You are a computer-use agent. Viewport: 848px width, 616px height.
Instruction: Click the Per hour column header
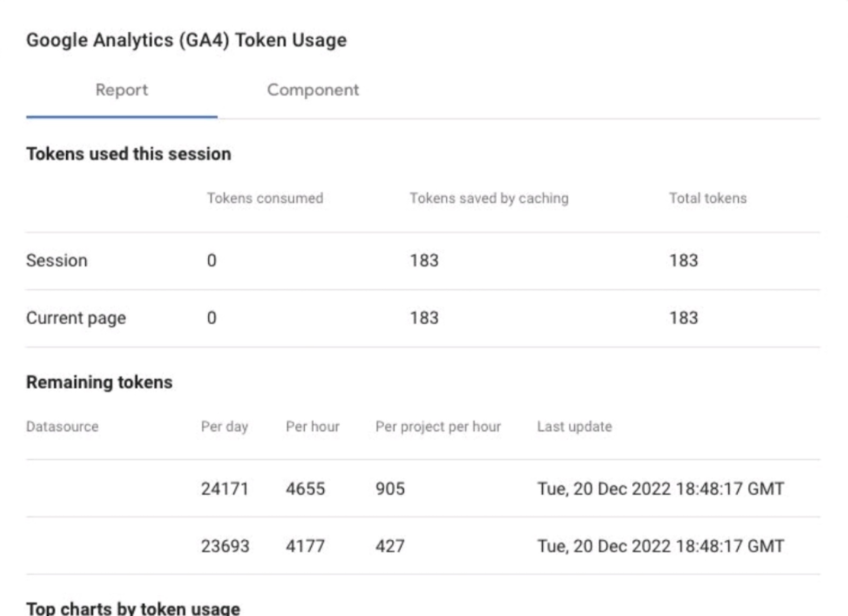pos(312,426)
